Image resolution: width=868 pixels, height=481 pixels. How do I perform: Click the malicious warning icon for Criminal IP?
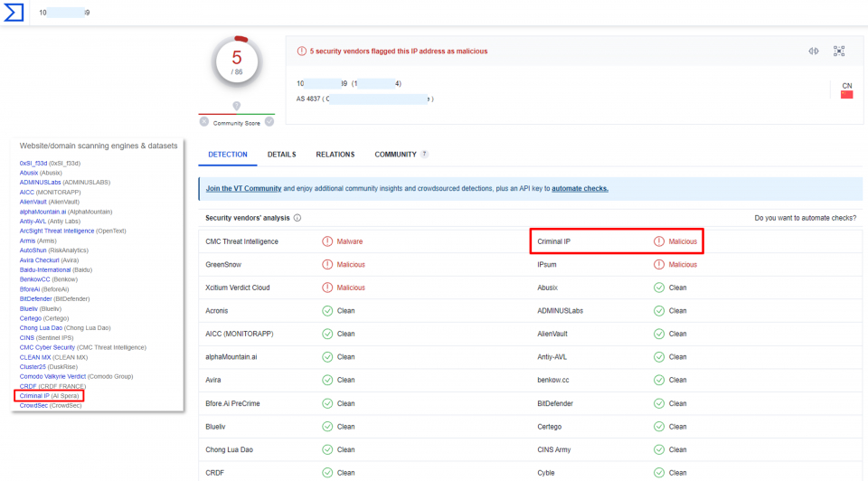(659, 241)
